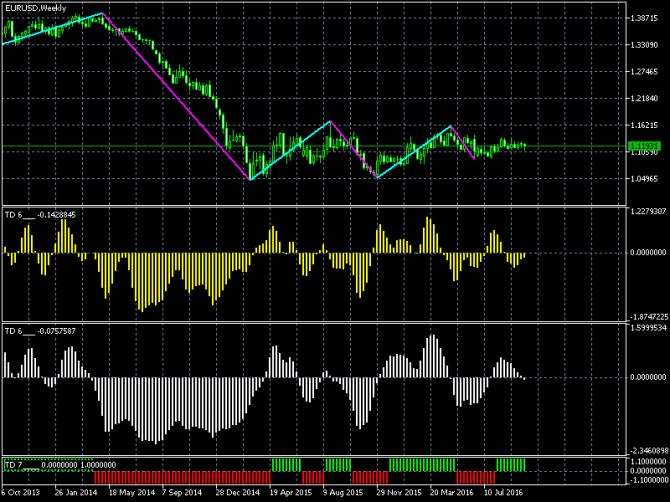Click the 20 Mar 2016 date label
The image size is (670, 502).
(452, 493)
